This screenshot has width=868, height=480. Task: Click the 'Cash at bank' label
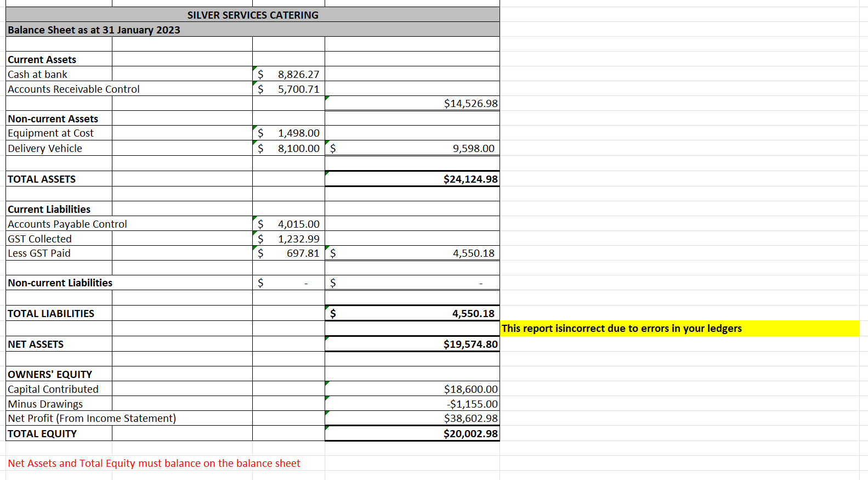click(x=37, y=74)
